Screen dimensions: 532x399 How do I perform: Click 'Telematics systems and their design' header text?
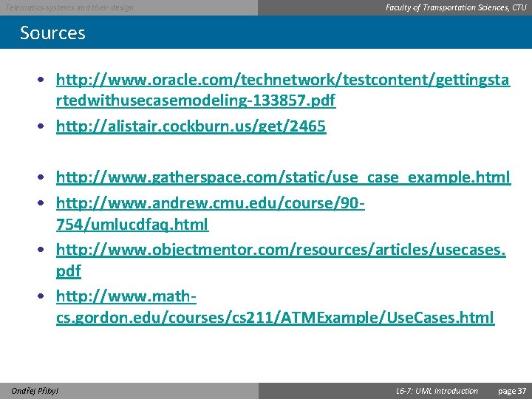click(x=69, y=7)
